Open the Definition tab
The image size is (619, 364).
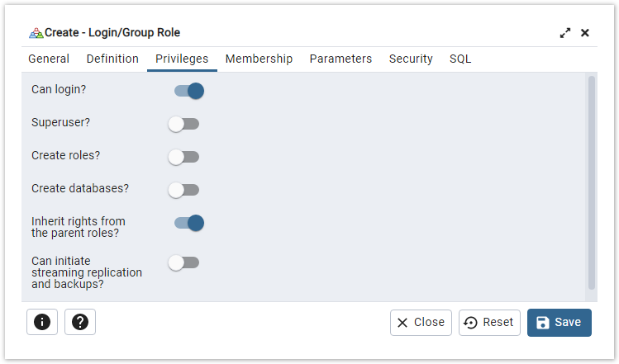click(x=112, y=59)
